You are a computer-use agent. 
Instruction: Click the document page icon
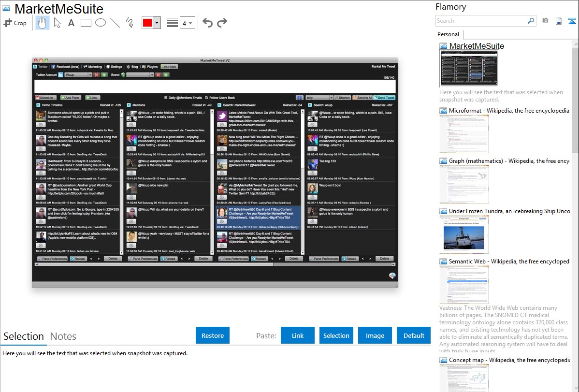(559, 21)
